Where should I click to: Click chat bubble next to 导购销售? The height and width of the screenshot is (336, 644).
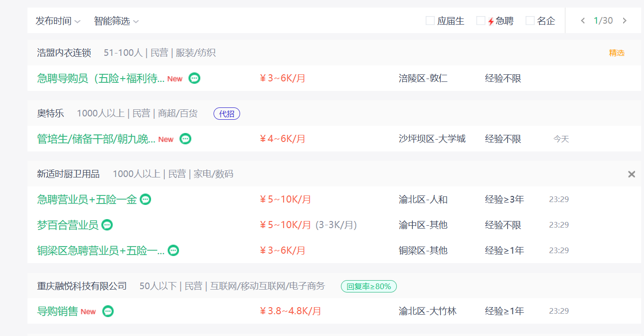tap(108, 311)
